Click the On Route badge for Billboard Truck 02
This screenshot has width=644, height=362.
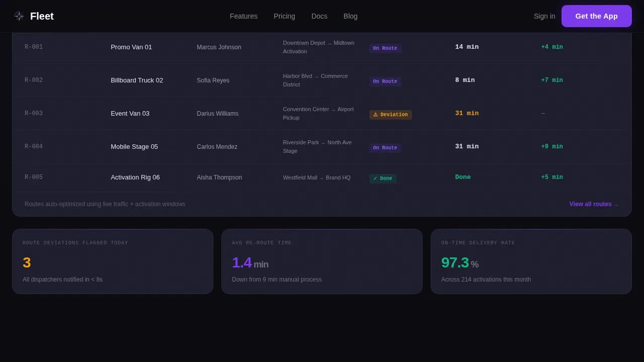(385, 81)
